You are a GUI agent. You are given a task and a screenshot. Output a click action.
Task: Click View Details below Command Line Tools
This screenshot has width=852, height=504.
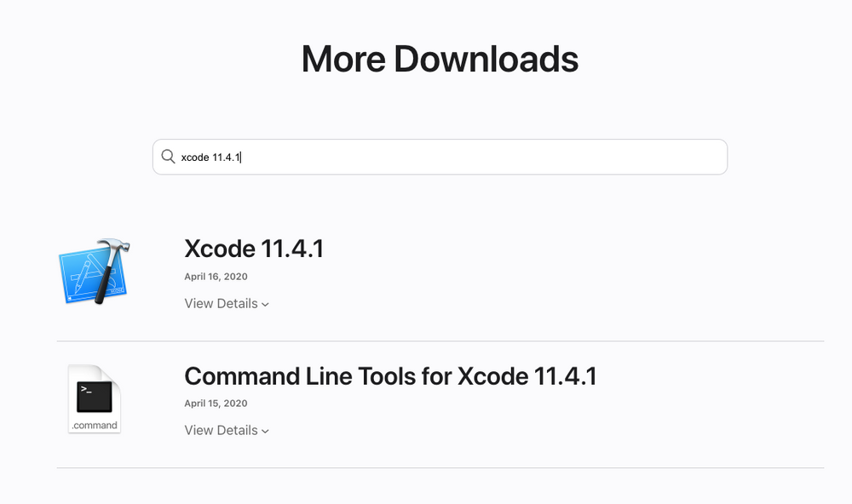[x=221, y=430]
